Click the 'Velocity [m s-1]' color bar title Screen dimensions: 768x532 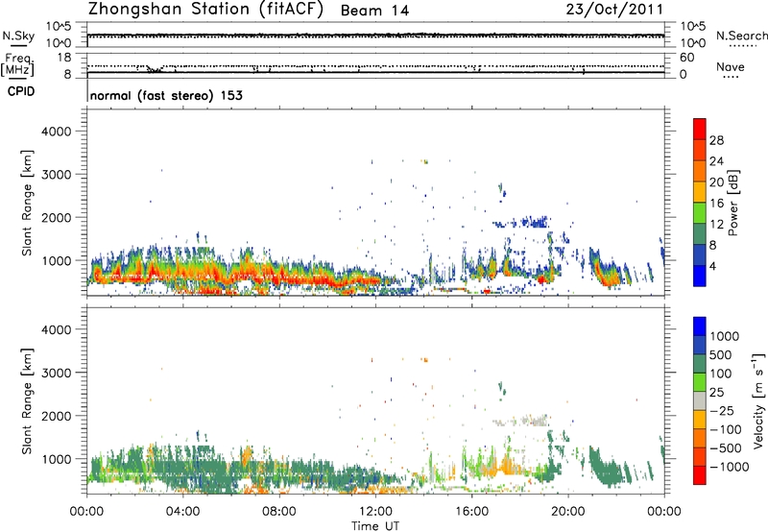(758, 400)
